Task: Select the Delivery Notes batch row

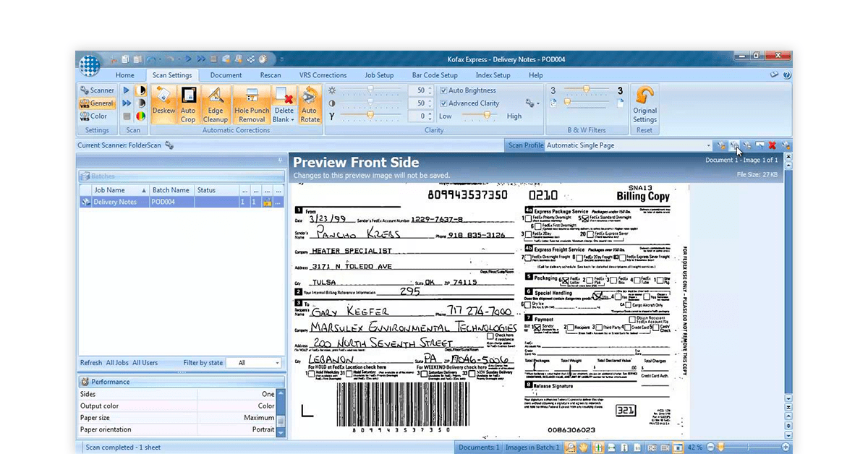Action: coord(181,202)
